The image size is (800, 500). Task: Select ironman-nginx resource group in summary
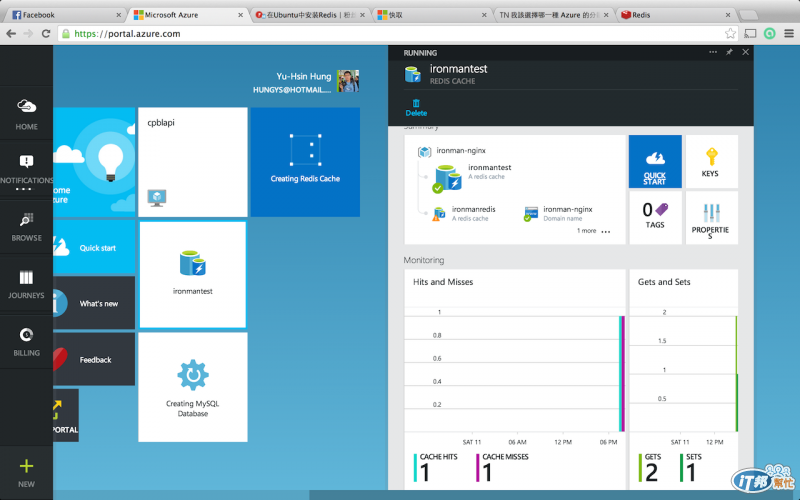coord(452,151)
